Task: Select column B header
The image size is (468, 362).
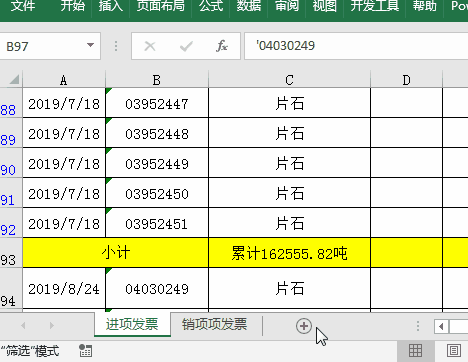Action: click(157, 80)
